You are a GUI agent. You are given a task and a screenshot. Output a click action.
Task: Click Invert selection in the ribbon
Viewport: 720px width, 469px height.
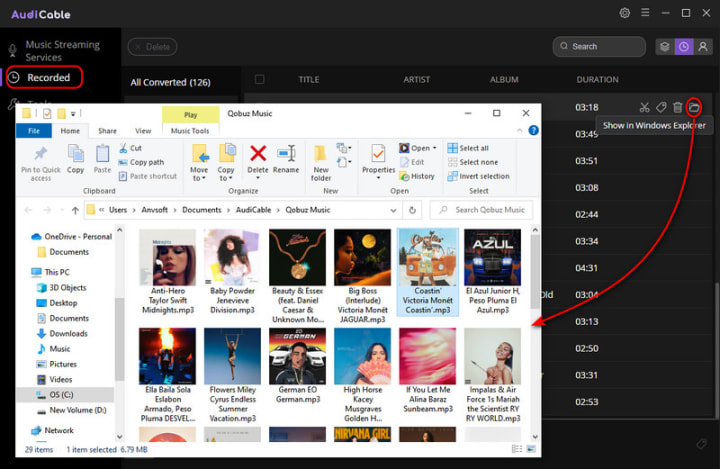click(478, 176)
